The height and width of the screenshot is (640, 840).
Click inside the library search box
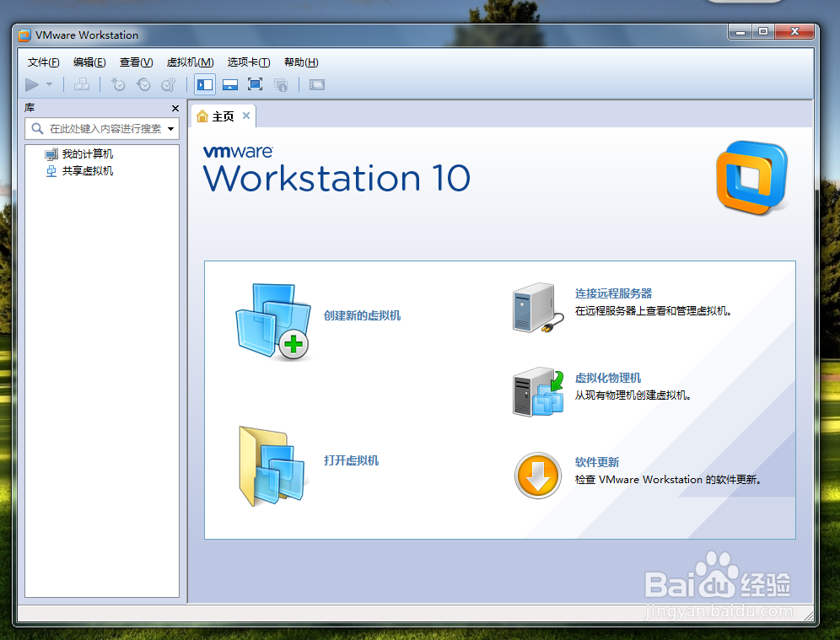pos(101,128)
